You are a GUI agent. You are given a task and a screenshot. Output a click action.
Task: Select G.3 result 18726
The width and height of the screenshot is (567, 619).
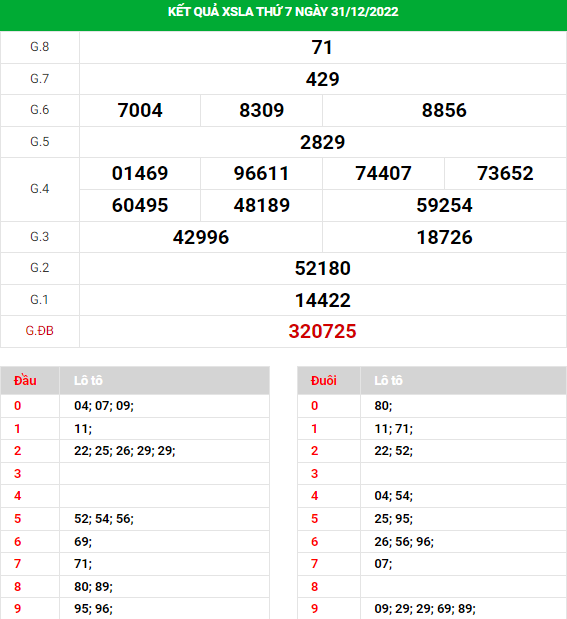(x=444, y=237)
